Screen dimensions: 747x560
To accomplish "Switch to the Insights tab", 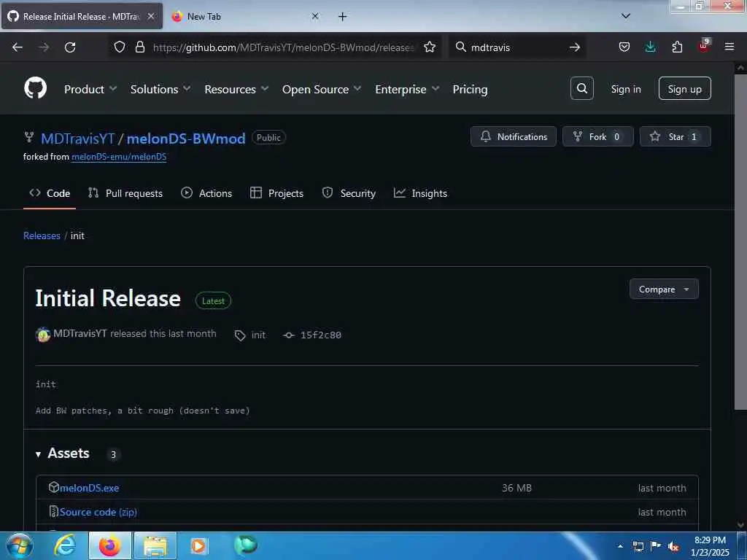I will [x=420, y=193].
